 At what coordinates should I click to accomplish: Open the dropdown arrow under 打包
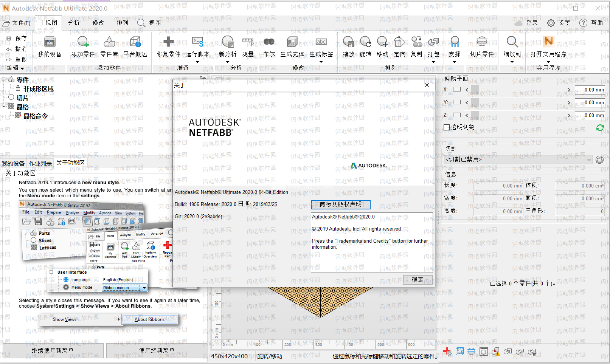pos(433,62)
